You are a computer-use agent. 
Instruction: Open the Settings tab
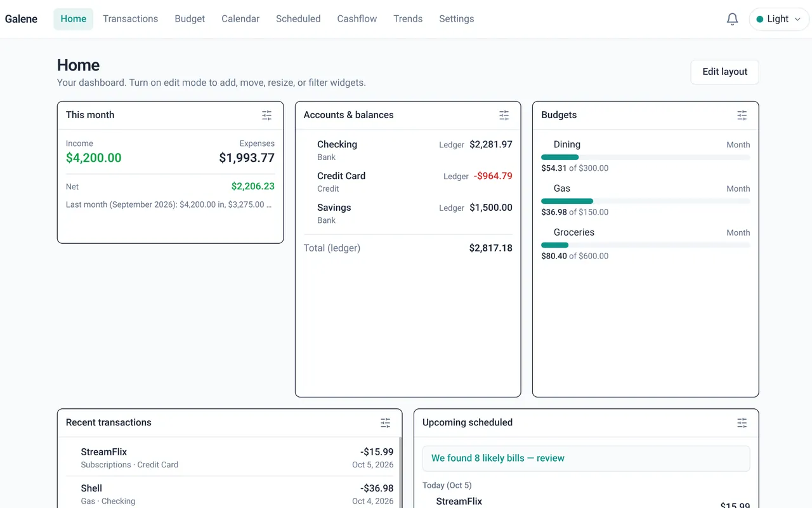coord(457,19)
